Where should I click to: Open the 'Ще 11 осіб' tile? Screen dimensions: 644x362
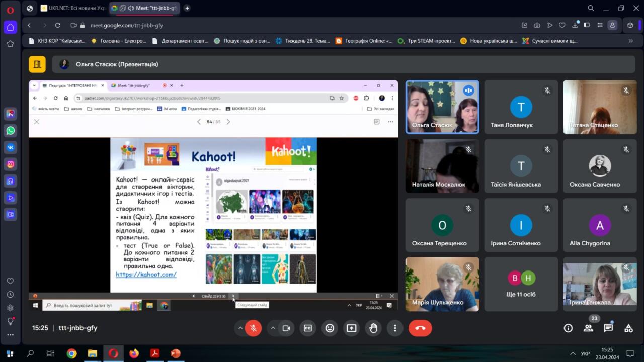click(521, 284)
